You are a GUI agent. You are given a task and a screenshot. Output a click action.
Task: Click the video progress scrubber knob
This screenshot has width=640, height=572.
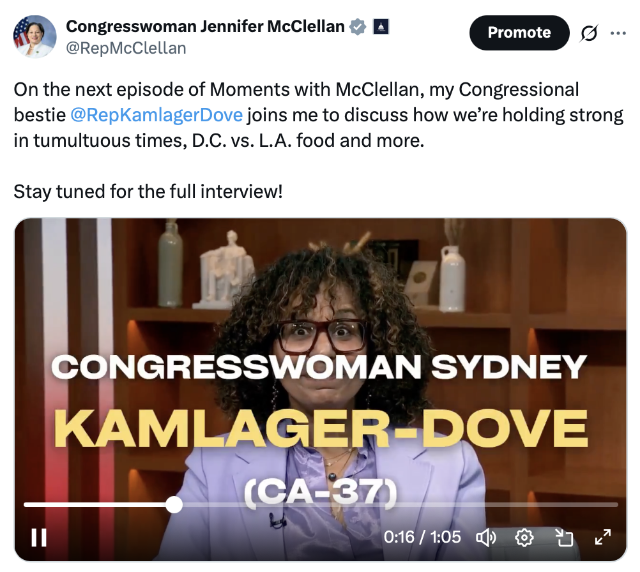[174, 505]
